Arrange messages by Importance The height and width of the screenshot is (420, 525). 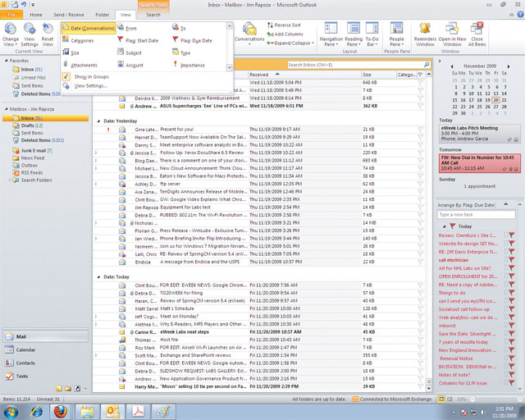click(x=189, y=65)
